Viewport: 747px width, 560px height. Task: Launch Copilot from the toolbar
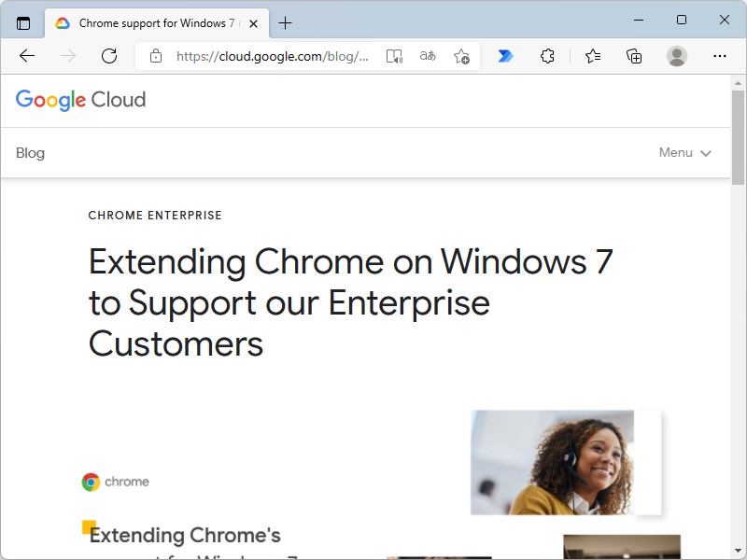(504, 56)
